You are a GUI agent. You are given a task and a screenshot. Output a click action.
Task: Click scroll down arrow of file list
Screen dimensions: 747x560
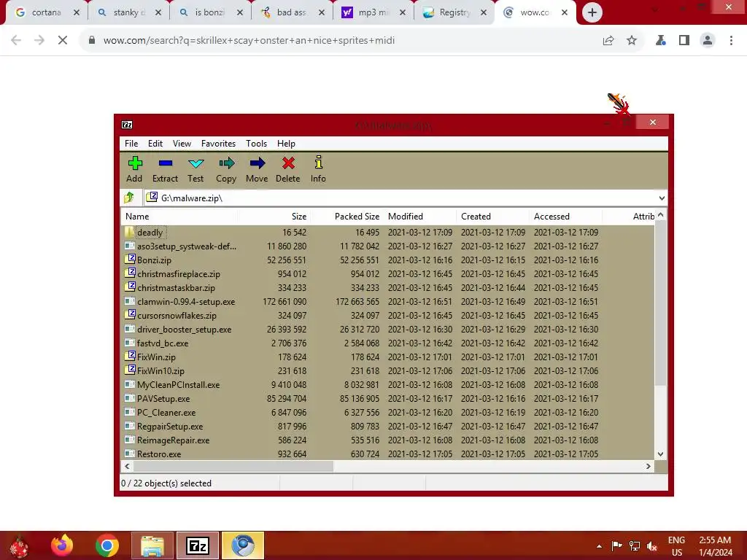[660, 454]
